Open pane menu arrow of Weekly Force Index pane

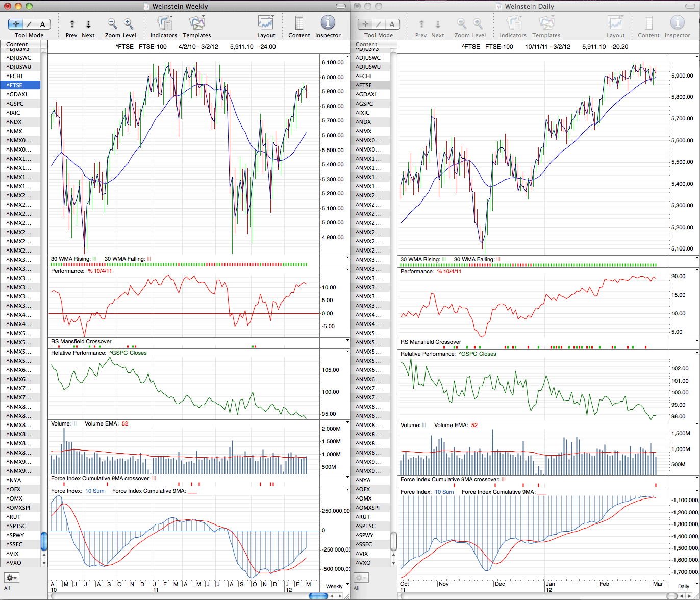pos(347,490)
